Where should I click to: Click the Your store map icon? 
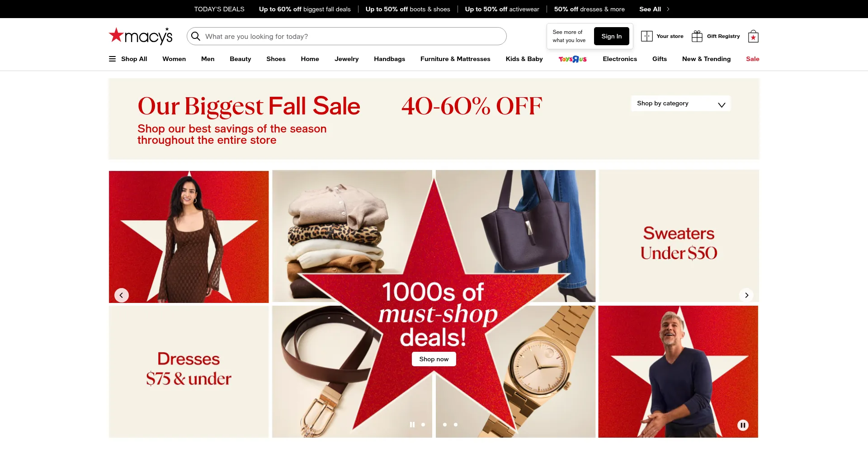647,36
